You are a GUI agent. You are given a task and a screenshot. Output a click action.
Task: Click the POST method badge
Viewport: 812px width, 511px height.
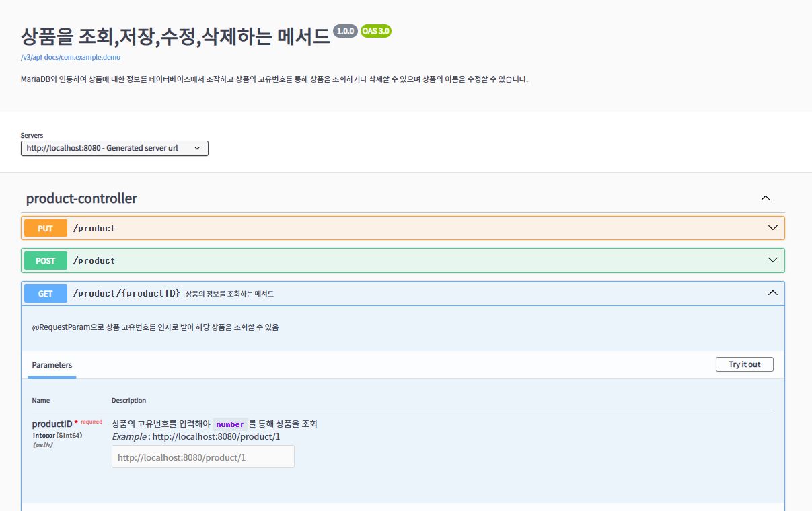[x=46, y=260]
